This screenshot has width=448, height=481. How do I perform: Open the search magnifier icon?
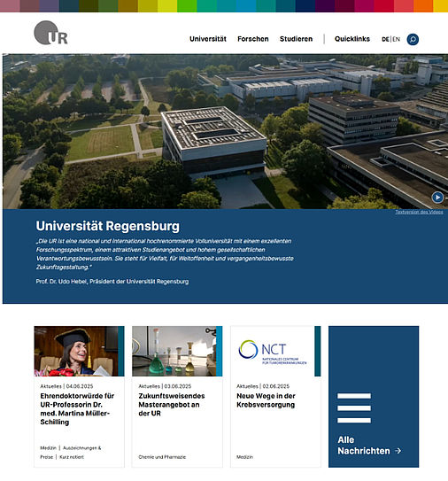(413, 39)
